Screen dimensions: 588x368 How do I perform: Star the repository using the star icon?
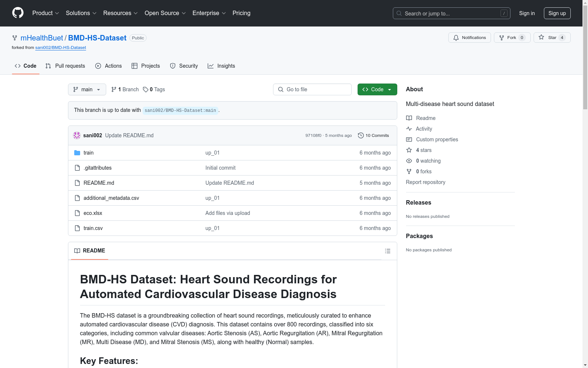coord(541,37)
